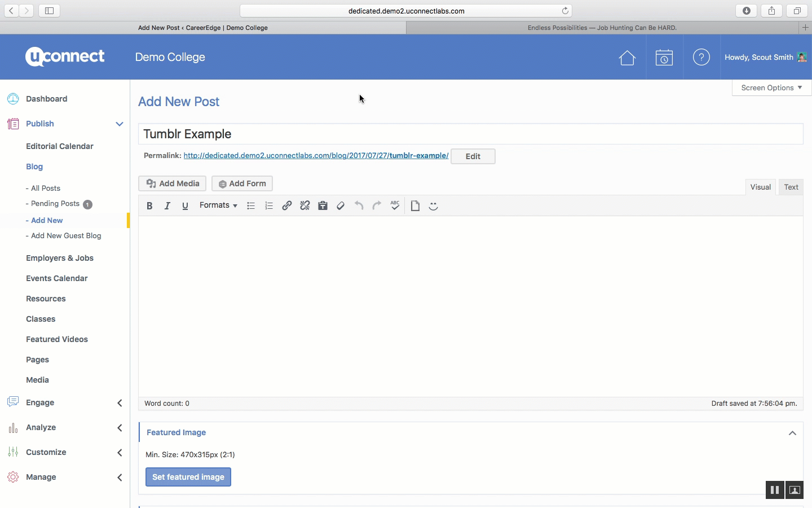Click the remove link icon
The image size is (812, 508).
coord(305,206)
